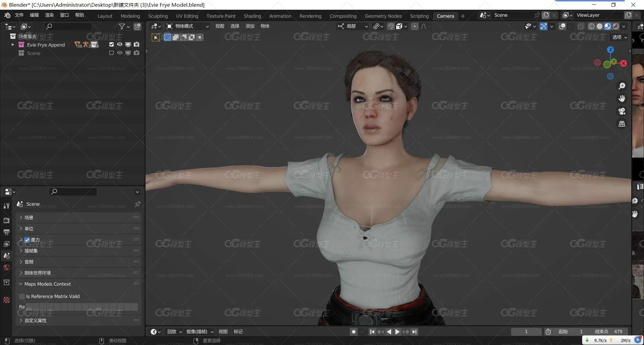Screen dimensions: 644x345
Task: Select wireframe viewport shading
Action: [x=591, y=26]
